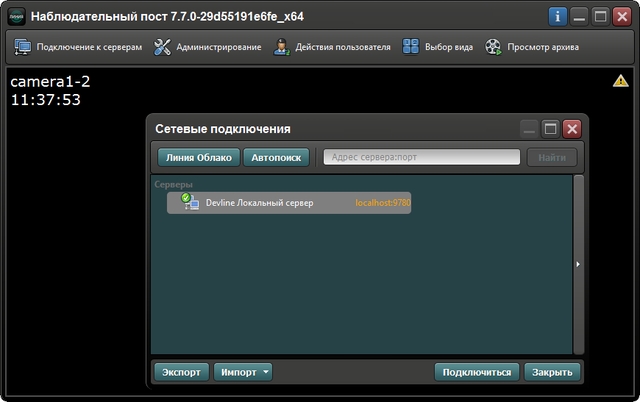This screenshot has width=640, height=402.
Task: Open Просмотр архива menu item
Action: click(x=542, y=47)
